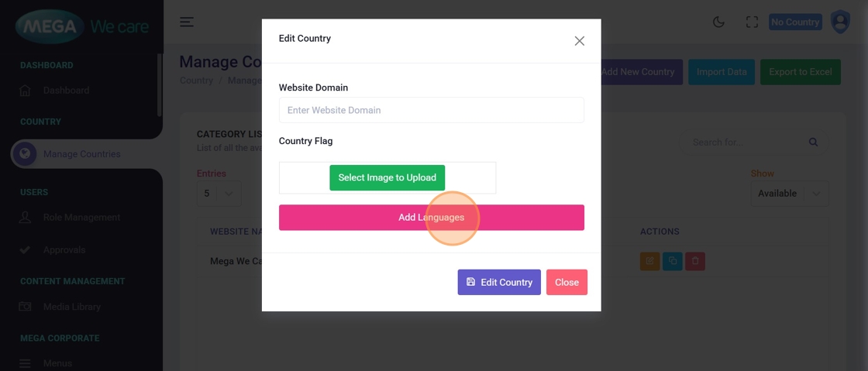
Task: Click the Edit Country save button
Action: point(499,282)
